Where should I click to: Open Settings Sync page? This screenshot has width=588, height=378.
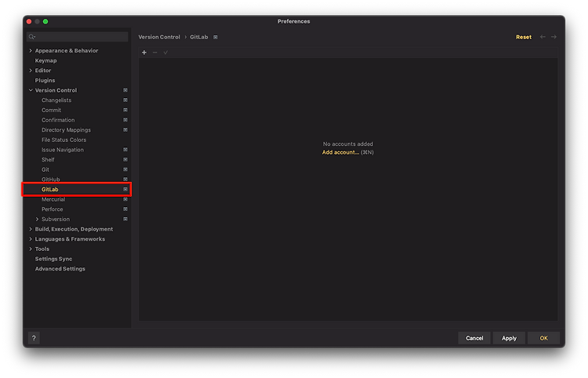coord(53,259)
